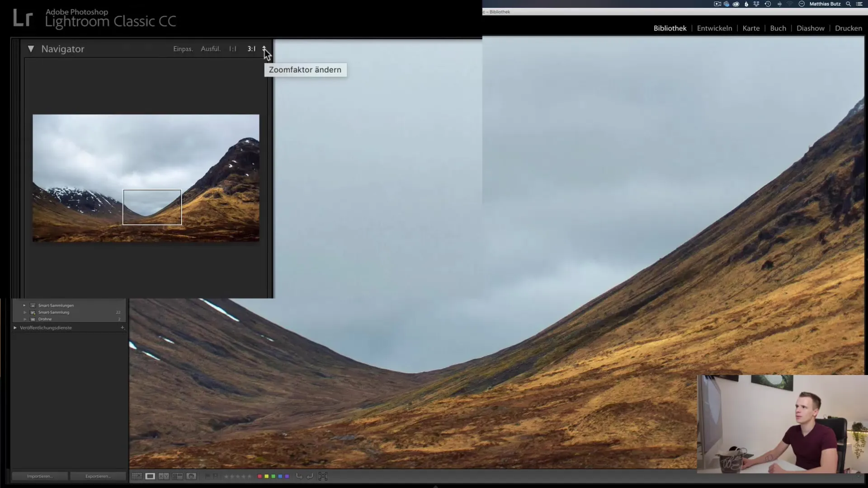Open Time Machine menu bar icon
Viewport: 868px width, 488px height.
pos(768,4)
